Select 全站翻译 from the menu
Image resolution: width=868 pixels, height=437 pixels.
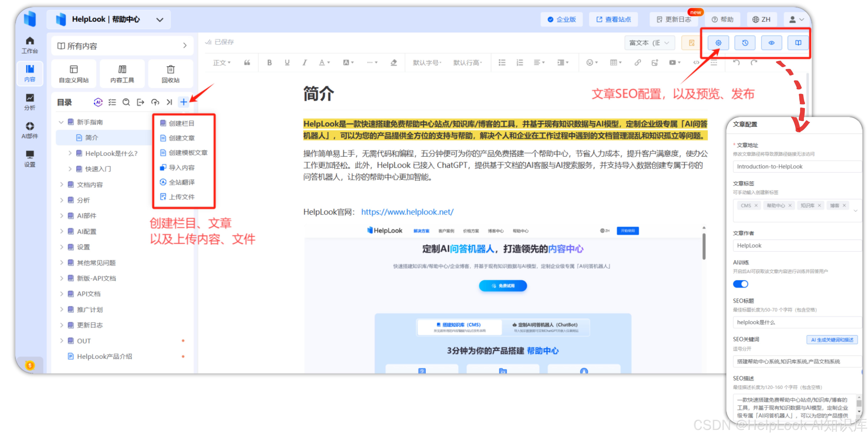182,182
